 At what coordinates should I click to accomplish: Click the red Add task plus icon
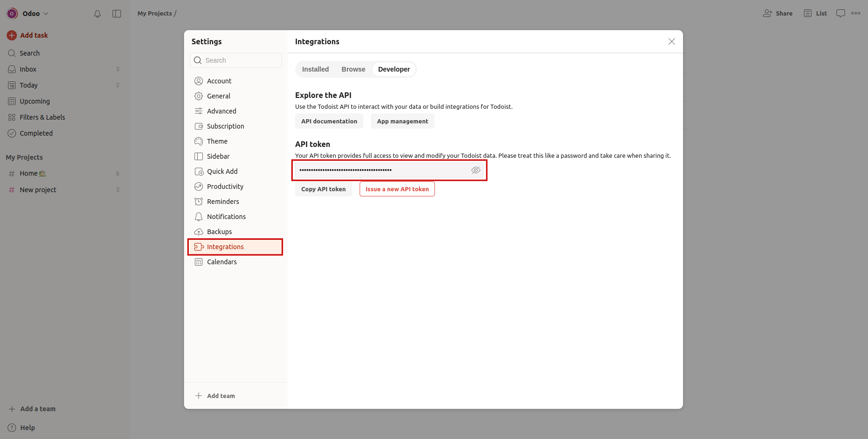click(12, 35)
